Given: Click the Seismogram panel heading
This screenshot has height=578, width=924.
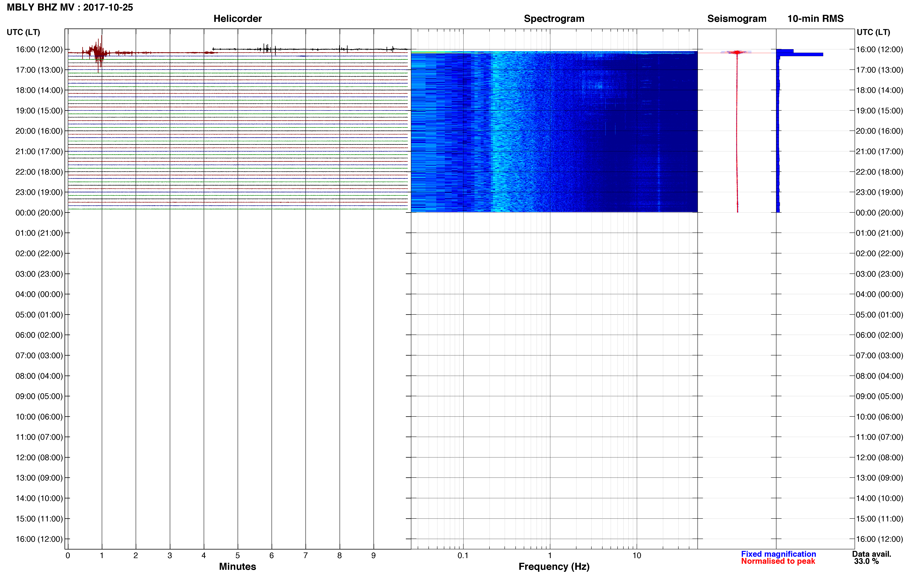Looking at the screenshot, I should 737,19.
